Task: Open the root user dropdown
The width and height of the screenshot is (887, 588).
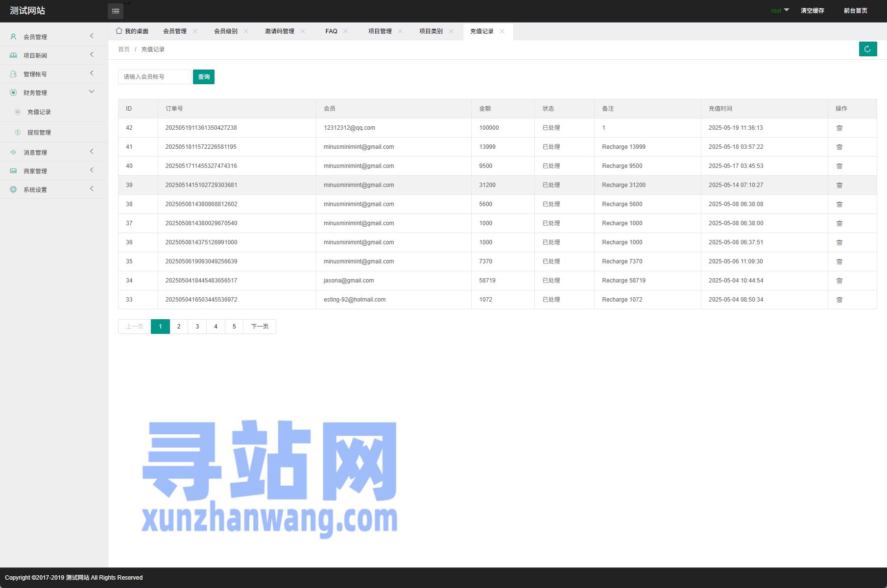Action: coord(780,10)
